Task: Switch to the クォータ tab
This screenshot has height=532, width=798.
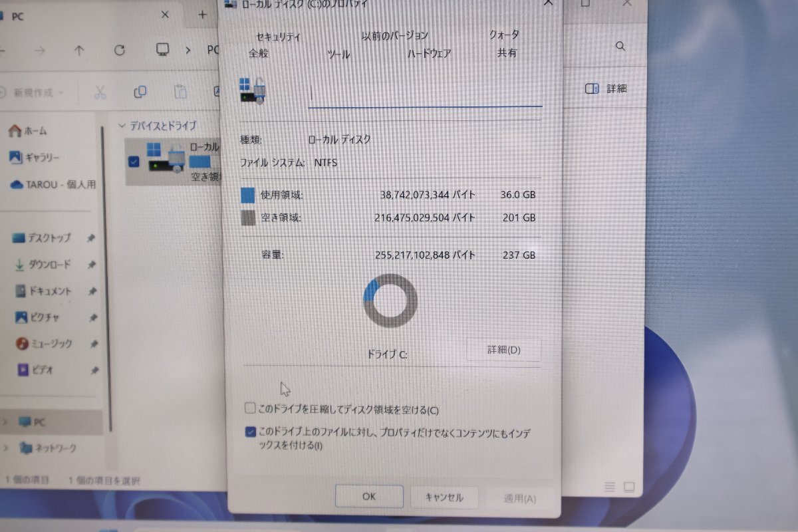Action: (504, 34)
